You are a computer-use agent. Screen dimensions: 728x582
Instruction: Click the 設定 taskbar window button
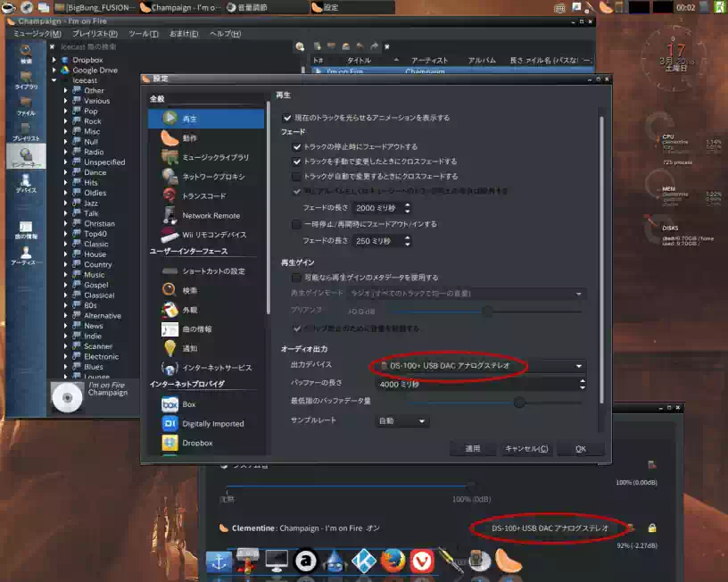click(353, 7)
